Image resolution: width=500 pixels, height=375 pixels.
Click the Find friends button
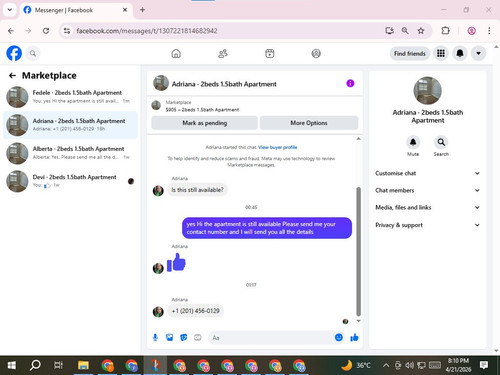pos(409,53)
